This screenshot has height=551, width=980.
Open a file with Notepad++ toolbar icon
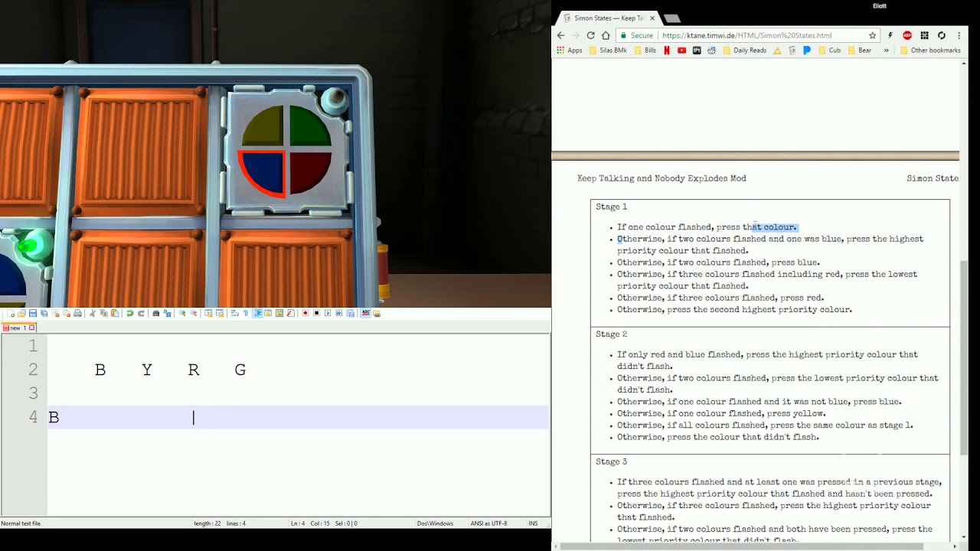point(21,313)
